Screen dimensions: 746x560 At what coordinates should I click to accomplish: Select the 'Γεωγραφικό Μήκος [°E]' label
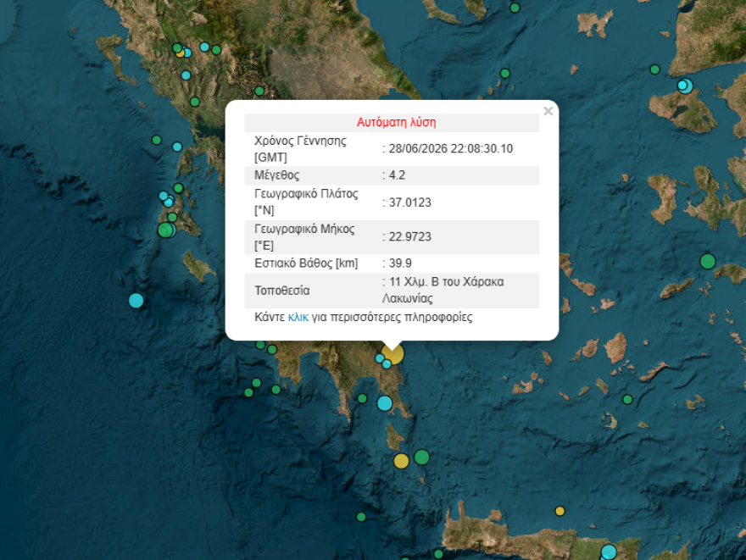pyautogui.click(x=304, y=236)
